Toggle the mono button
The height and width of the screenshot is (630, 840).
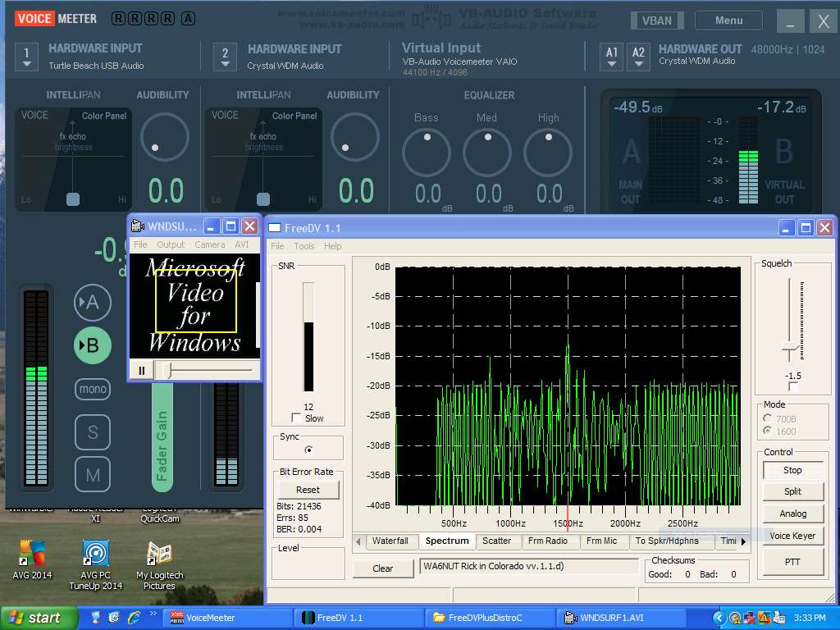[93, 389]
